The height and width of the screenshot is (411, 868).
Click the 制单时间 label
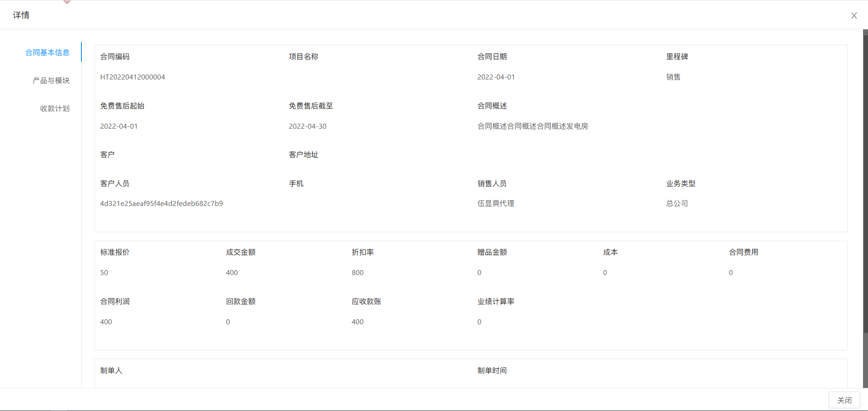click(x=492, y=370)
